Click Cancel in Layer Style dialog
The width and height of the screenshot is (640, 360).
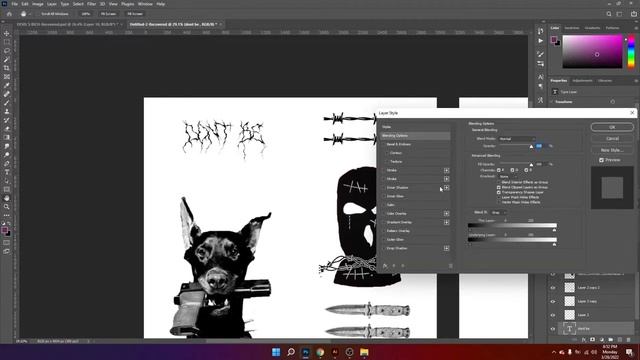point(612,138)
